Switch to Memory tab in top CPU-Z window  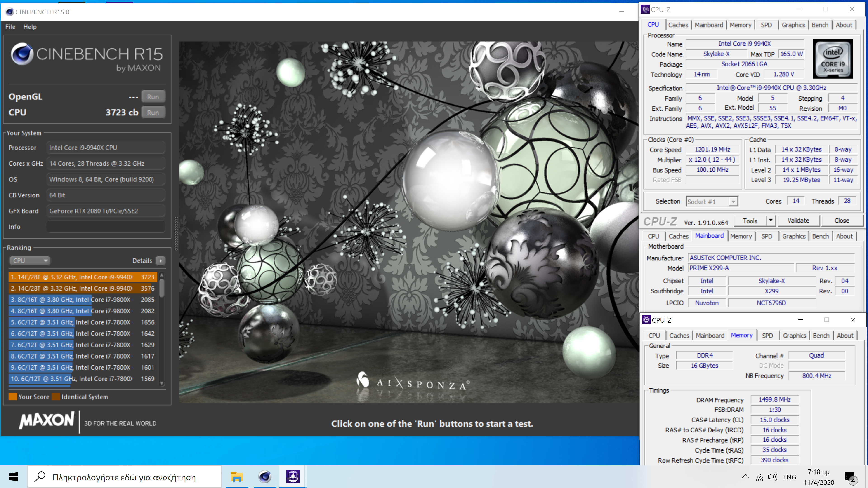click(x=740, y=25)
